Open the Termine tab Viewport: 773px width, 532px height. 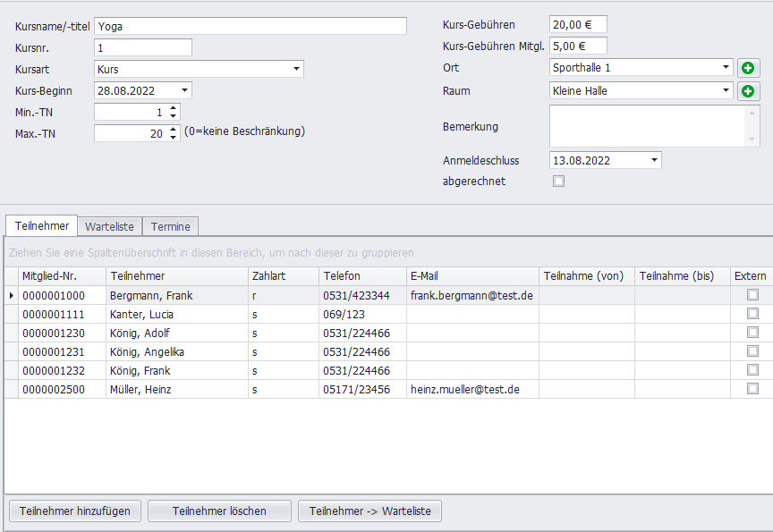170,227
